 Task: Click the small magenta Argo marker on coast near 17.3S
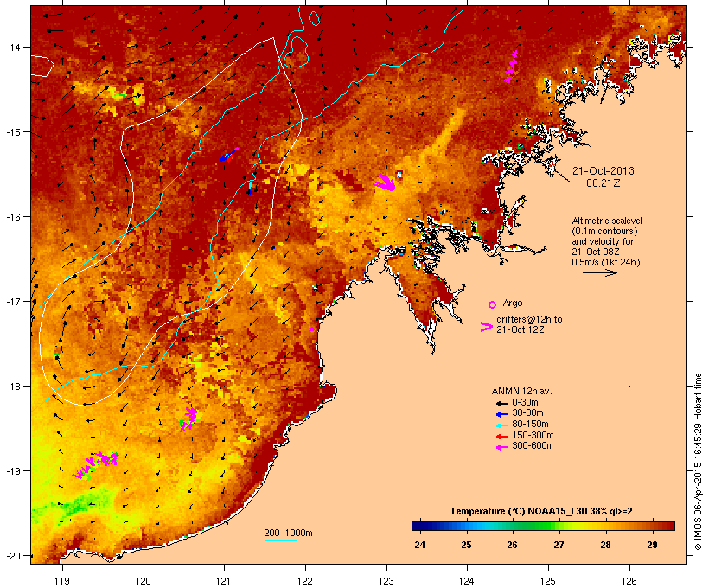point(312,329)
